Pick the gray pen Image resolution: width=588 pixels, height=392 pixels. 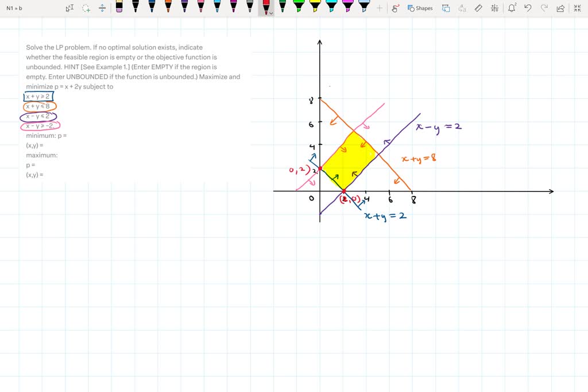(x=250, y=6)
